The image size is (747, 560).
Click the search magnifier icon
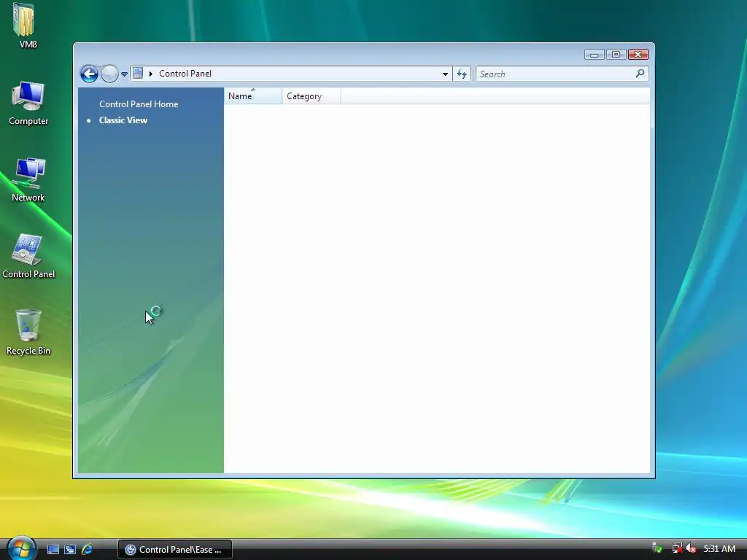coord(640,74)
